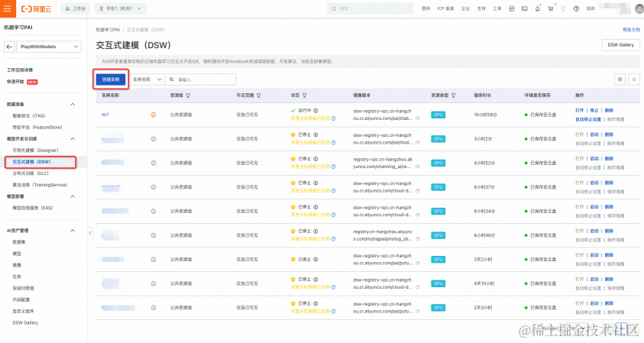This screenshot has height=343, width=644.
Task: Click 打开 for the ep1 instance
Action: click(x=580, y=111)
